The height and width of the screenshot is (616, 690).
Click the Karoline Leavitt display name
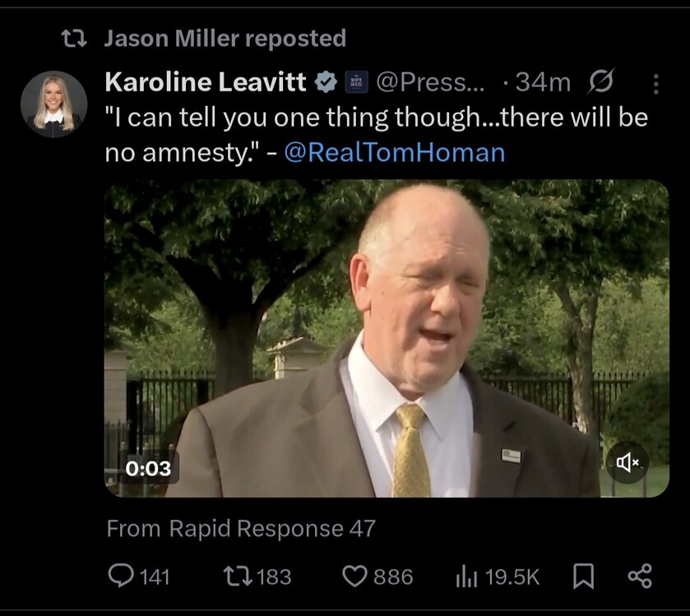206,81
